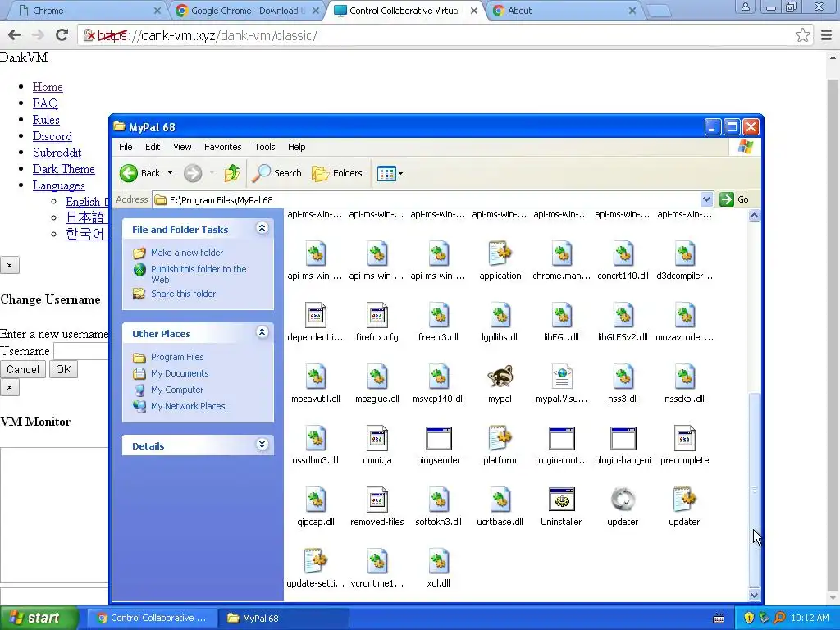
Task: Open the File menu
Action: [x=126, y=147]
